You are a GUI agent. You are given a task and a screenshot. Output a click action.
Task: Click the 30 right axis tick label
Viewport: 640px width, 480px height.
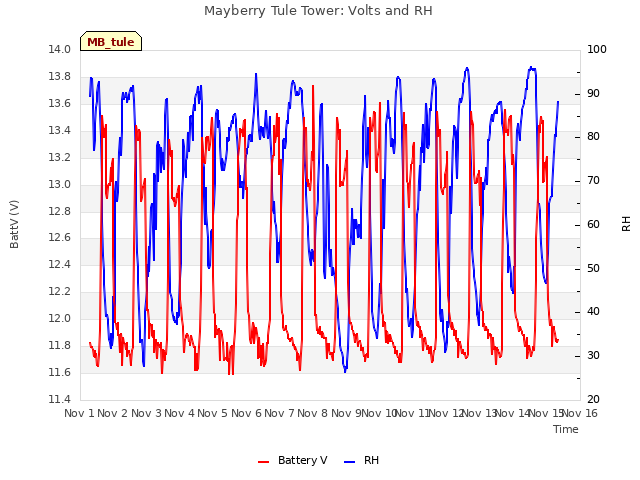point(593,356)
